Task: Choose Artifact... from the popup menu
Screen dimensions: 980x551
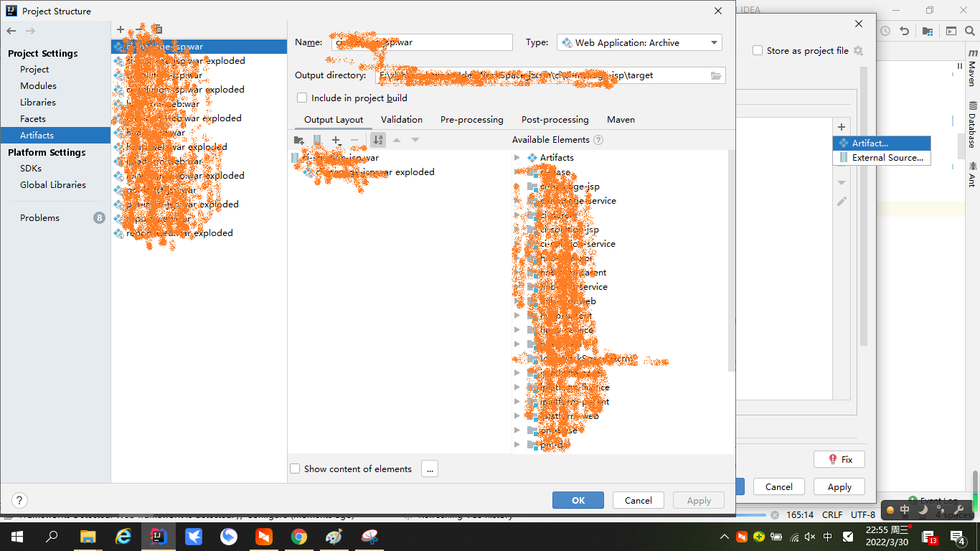Action: coord(877,143)
